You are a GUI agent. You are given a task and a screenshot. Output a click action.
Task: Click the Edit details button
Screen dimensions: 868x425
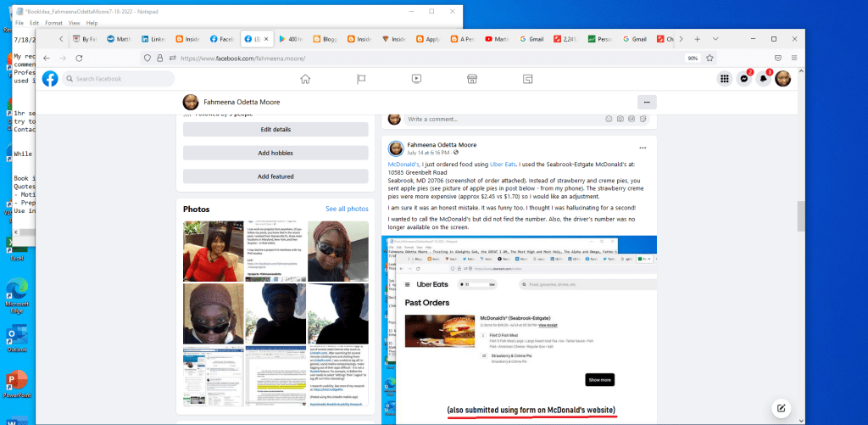(x=275, y=129)
